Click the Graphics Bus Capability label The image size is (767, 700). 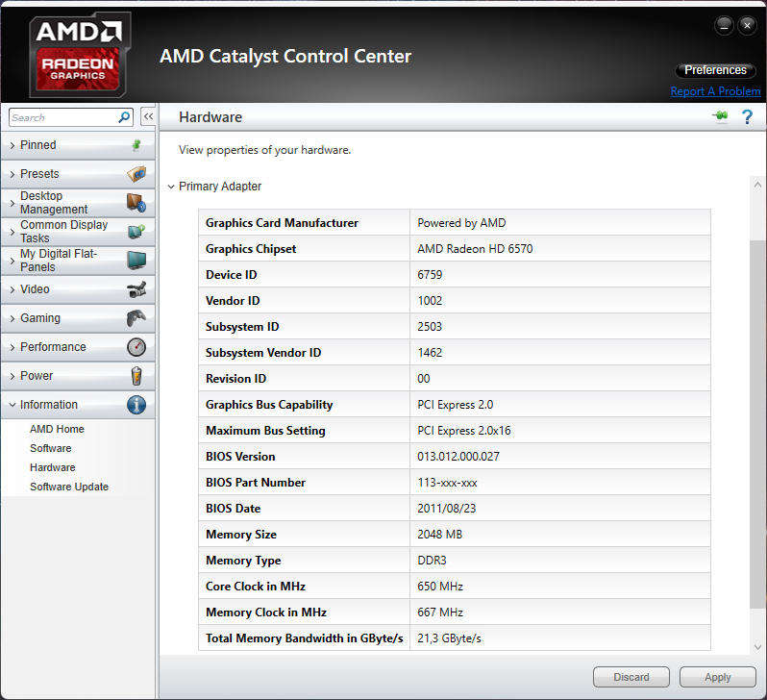coord(269,405)
